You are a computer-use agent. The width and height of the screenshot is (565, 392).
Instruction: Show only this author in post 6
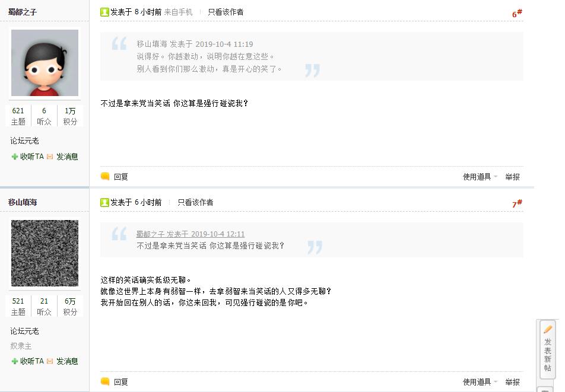226,12
